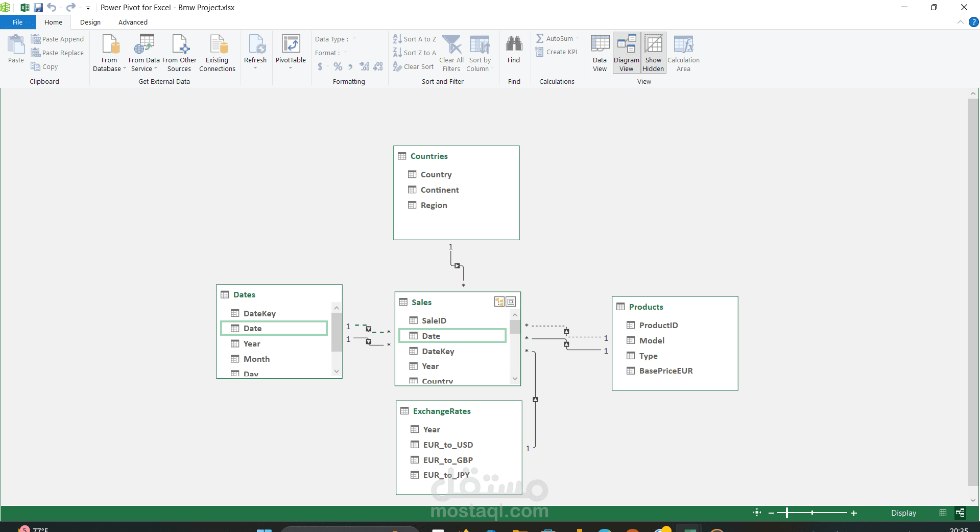Save the workbook from quick access toolbar
Image resolution: width=980 pixels, height=532 pixels.
(38, 8)
